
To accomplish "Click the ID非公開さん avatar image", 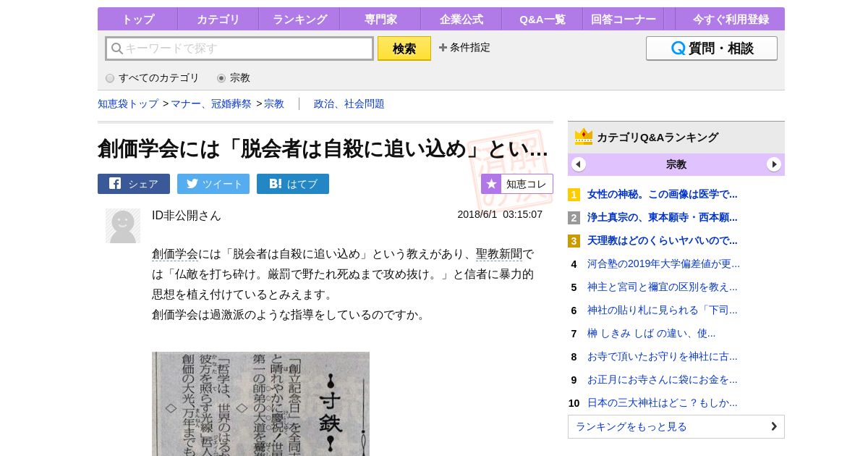I will pyautogui.click(x=123, y=226).
